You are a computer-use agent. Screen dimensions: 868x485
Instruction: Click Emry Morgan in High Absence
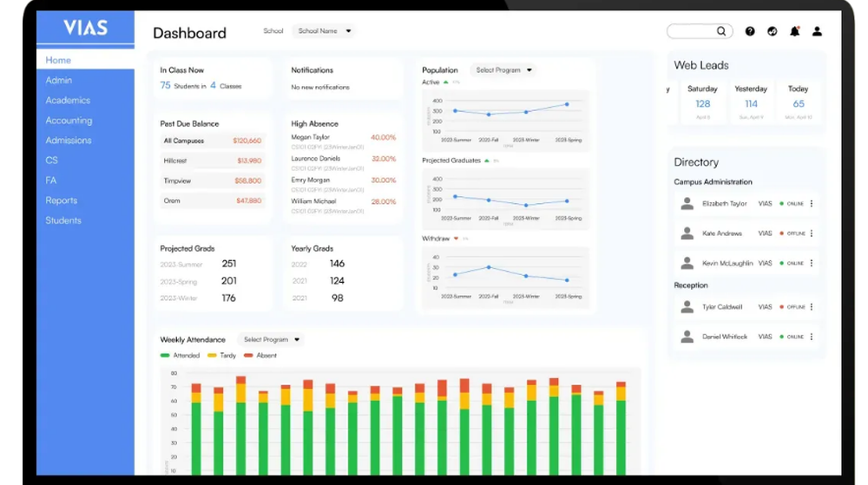310,180
